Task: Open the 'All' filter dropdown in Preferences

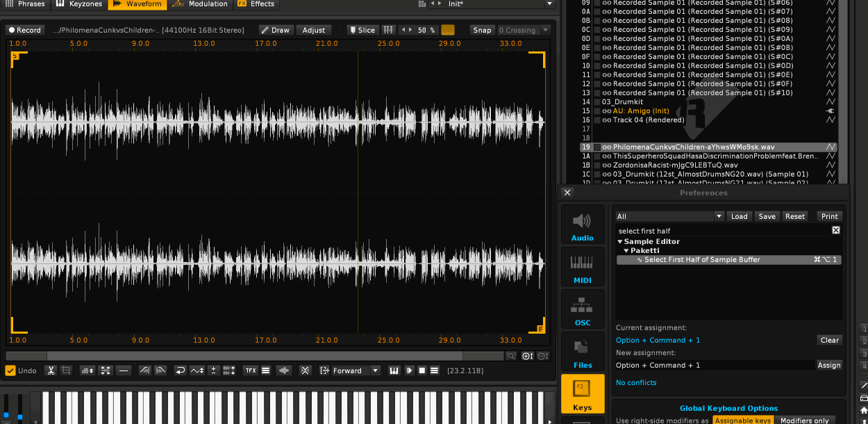Action: (669, 216)
